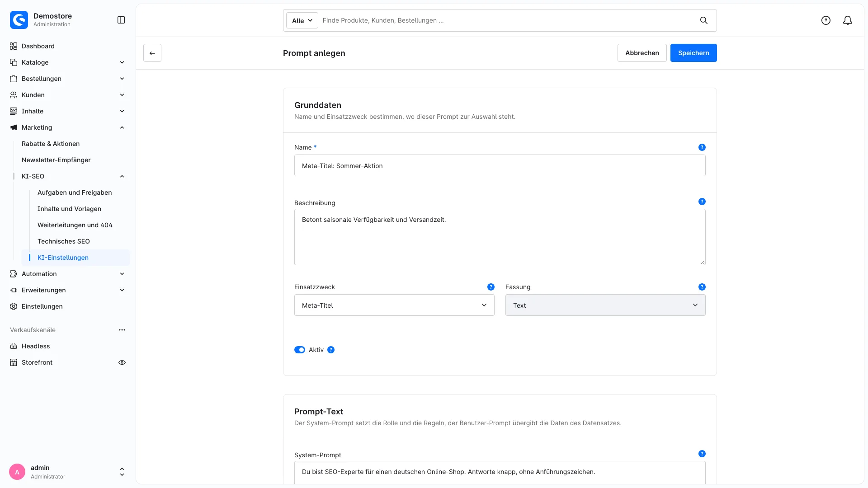This screenshot has width=868, height=488.
Task: Open the Einsatzzweck Meta-Titel dropdown
Action: point(394,305)
